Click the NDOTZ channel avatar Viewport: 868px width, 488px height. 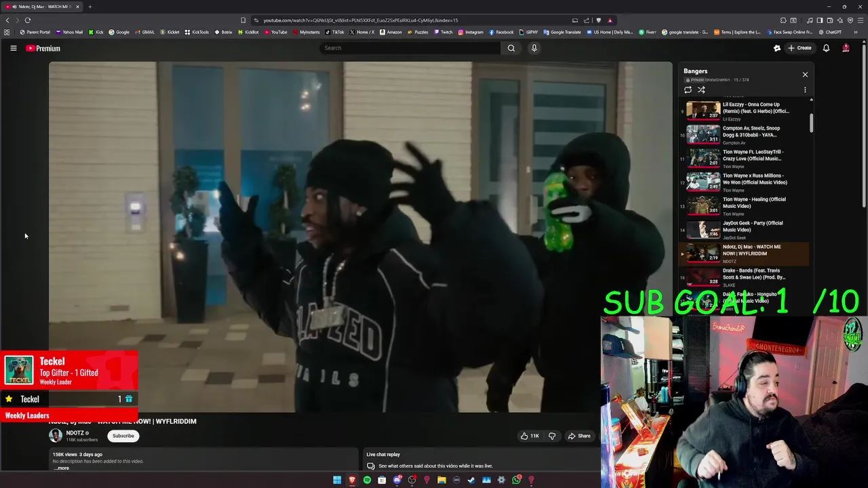coord(56,436)
